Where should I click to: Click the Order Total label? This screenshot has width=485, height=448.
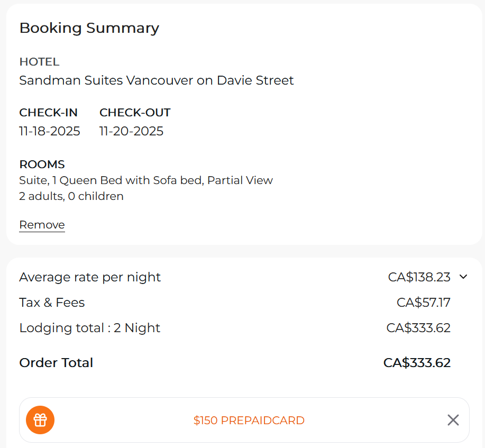(x=56, y=363)
